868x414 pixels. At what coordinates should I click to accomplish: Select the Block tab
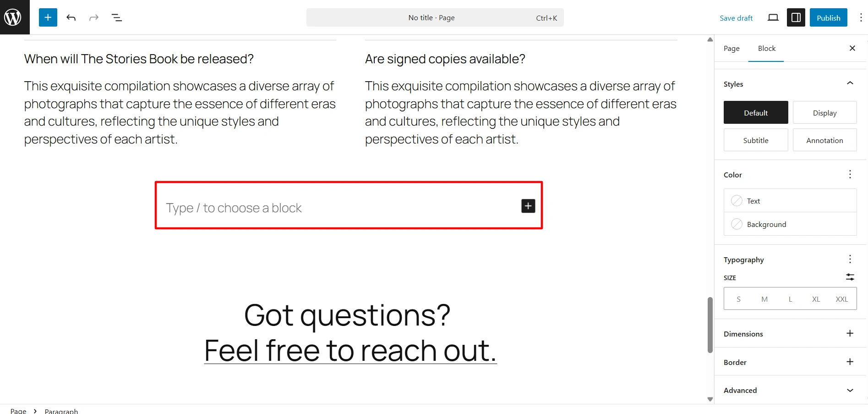(x=766, y=49)
